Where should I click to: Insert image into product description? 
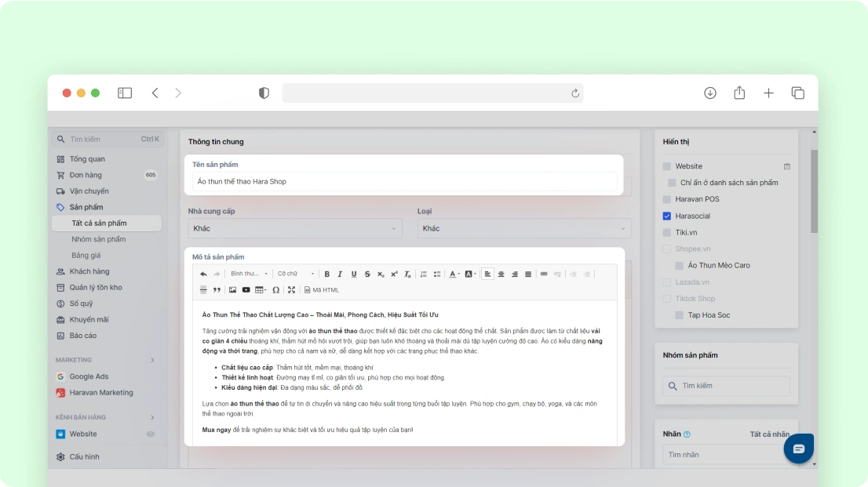pos(232,290)
